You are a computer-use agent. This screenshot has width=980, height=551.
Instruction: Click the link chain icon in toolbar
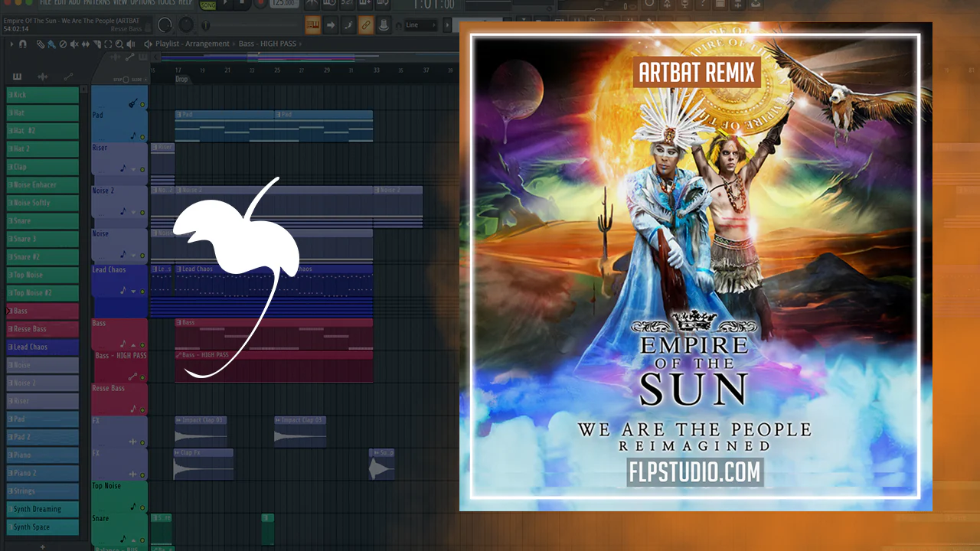click(x=366, y=24)
